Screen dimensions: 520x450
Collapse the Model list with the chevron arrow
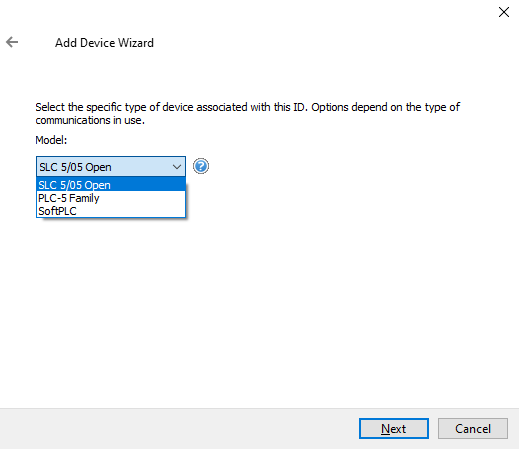coord(177,167)
